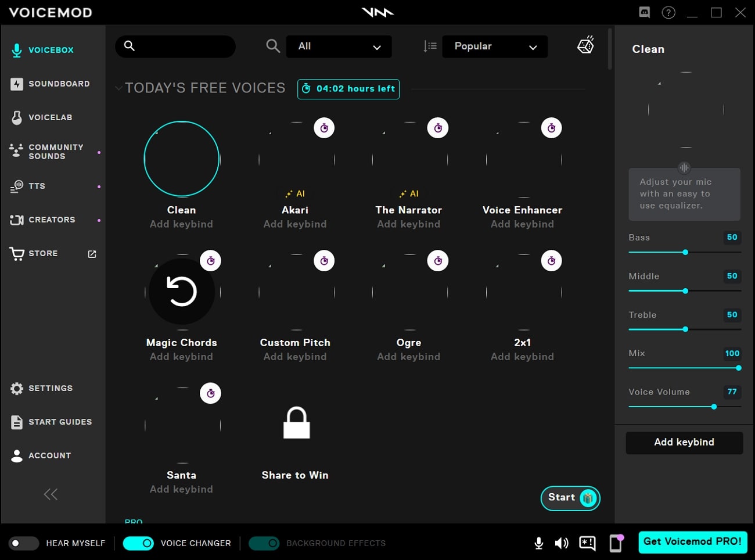
Task: Open the help question mark icon
Action: pos(668,12)
